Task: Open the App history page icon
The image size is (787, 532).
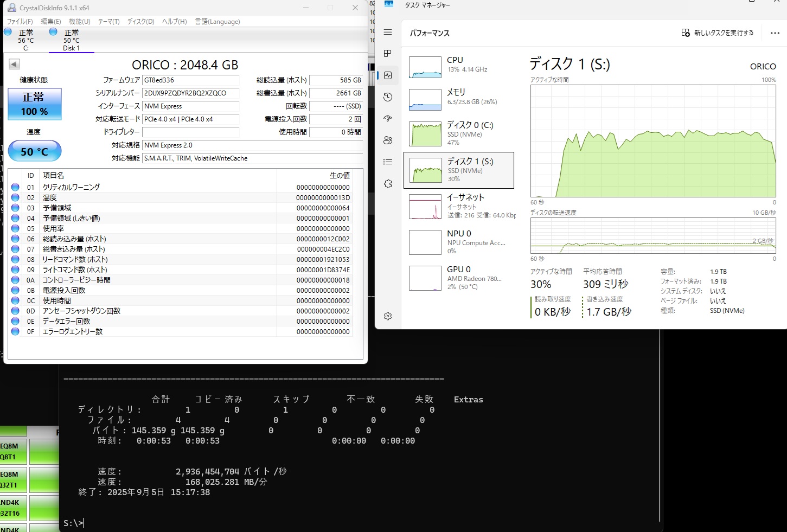Action: (388, 97)
